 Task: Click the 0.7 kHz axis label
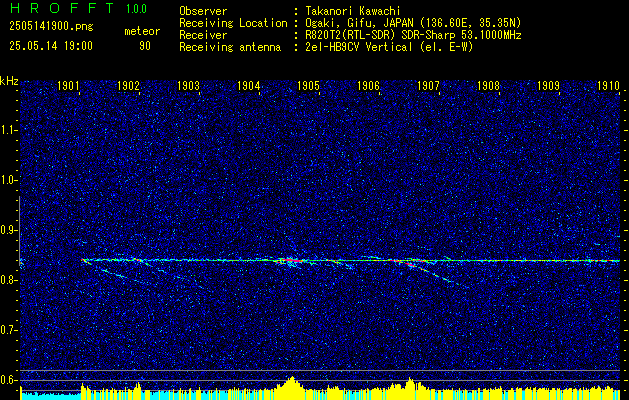tap(9, 330)
